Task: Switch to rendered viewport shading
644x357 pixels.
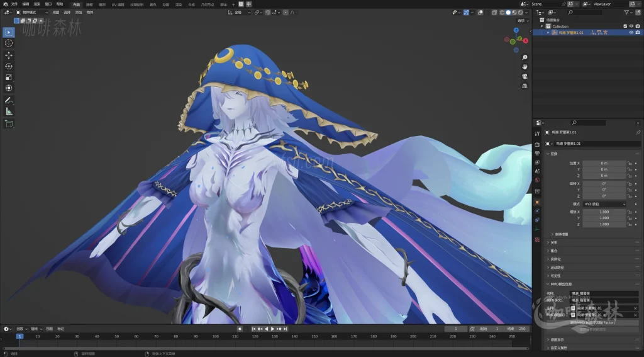Action: (x=520, y=13)
